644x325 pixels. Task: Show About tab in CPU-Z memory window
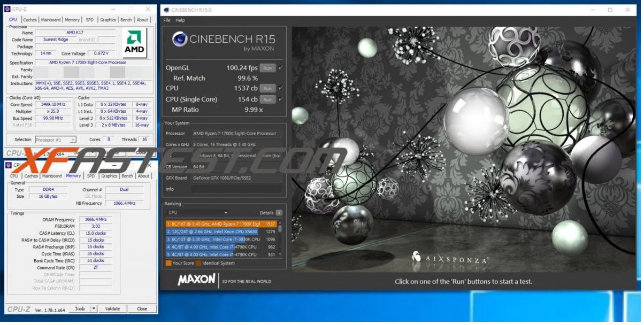(x=143, y=176)
